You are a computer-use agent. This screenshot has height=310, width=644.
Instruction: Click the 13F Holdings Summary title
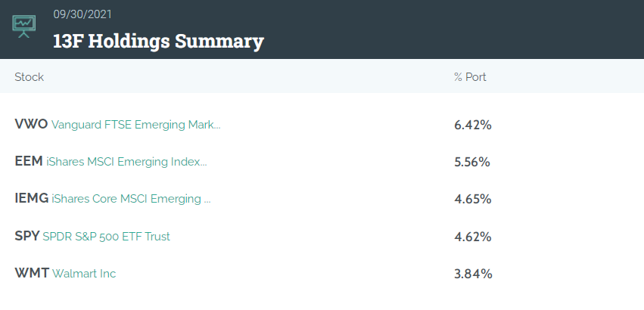point(158,42)
